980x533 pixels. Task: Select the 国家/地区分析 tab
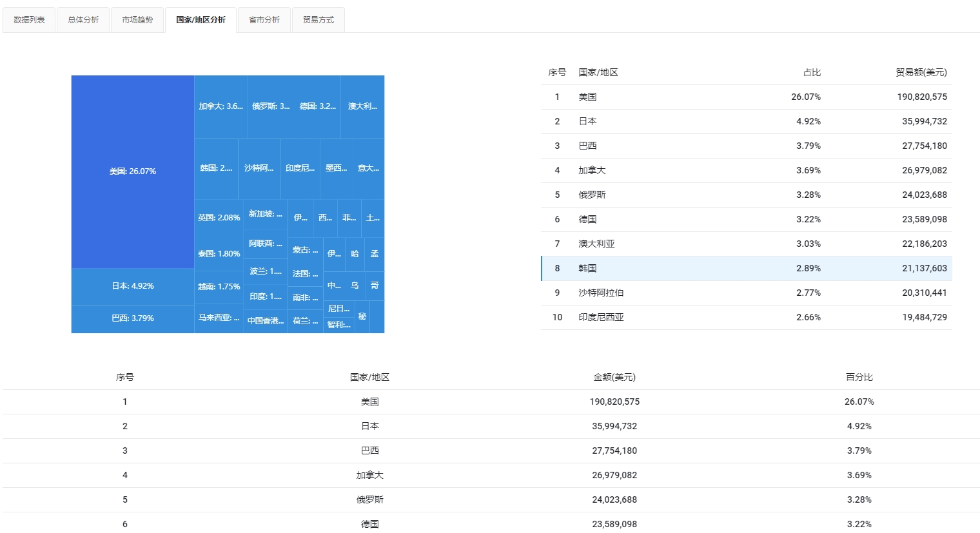point(201,20)
